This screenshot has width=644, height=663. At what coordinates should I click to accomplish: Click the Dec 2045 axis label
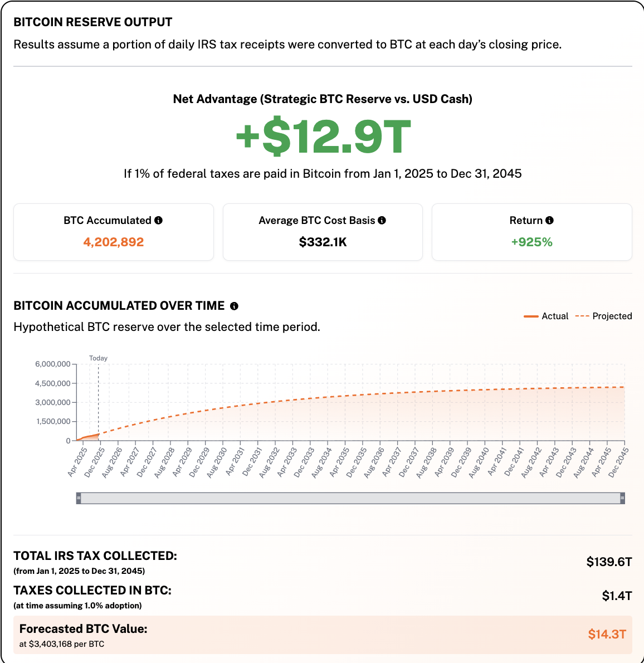coord(620,461)
